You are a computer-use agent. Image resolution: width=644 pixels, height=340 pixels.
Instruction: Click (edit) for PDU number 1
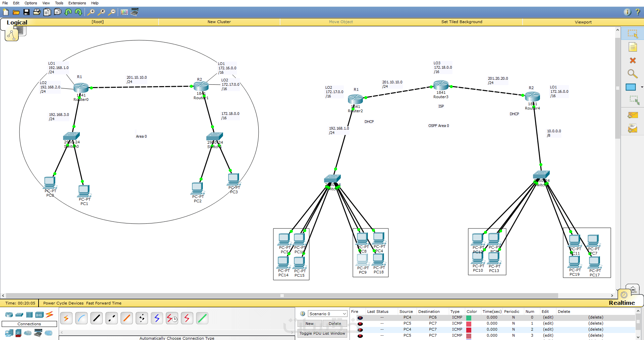click(548, 324)
